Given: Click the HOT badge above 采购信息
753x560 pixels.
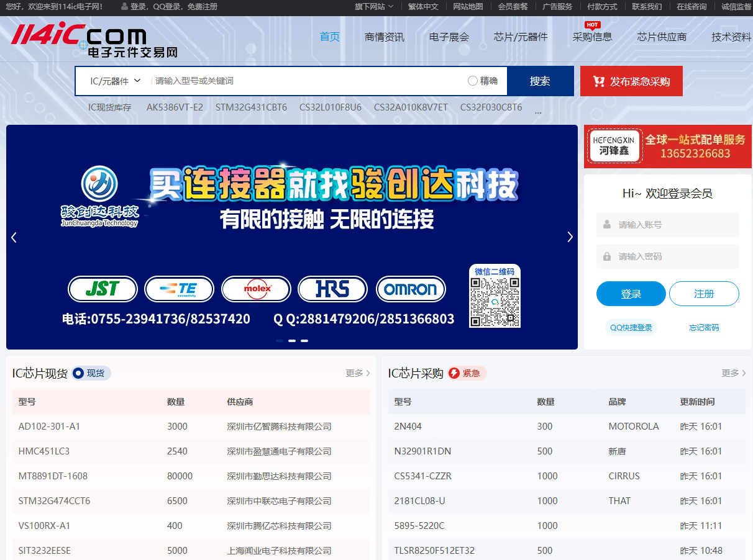Looking at the screenshot, I should (592, 25).
